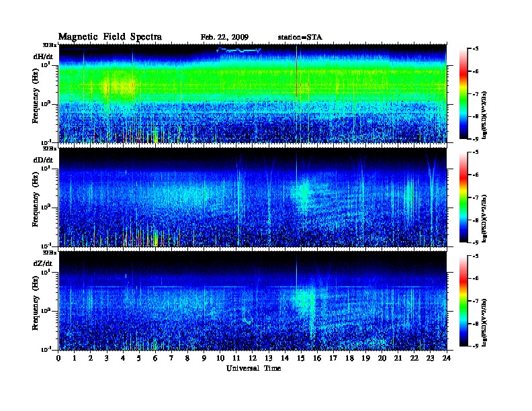Click the "Universal Time" axis title
532x411 pixels.
coord(253,368)
